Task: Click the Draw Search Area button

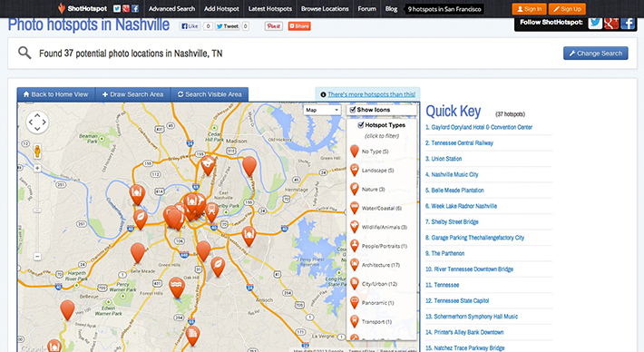Action: (x=132, y=94)
